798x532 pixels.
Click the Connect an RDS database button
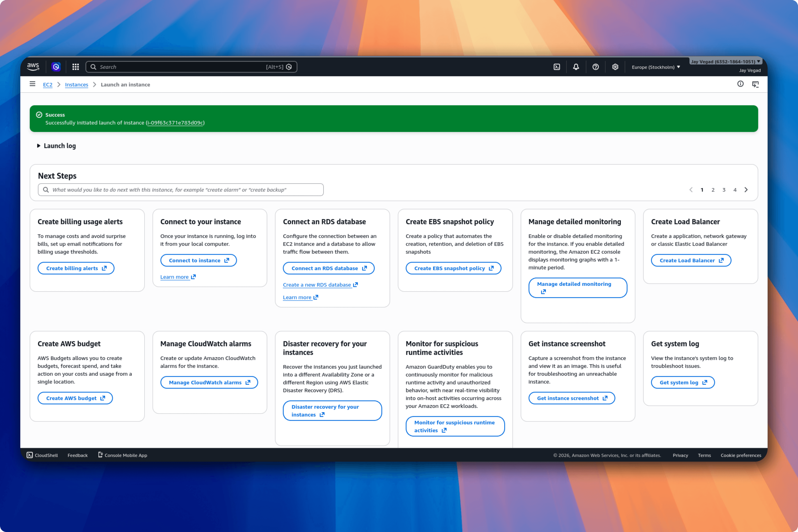click(x=329, y=268)
